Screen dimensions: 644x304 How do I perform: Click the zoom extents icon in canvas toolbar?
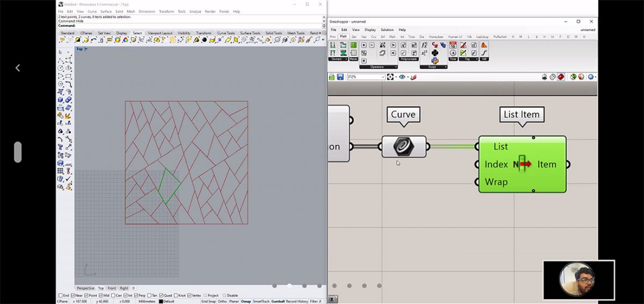tap(390, 77)
